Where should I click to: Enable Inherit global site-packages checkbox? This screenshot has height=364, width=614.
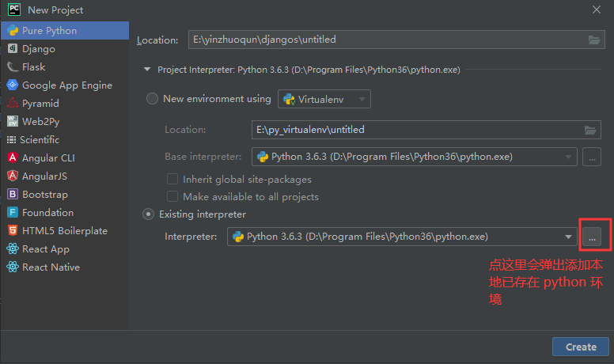tap(172, 179)
